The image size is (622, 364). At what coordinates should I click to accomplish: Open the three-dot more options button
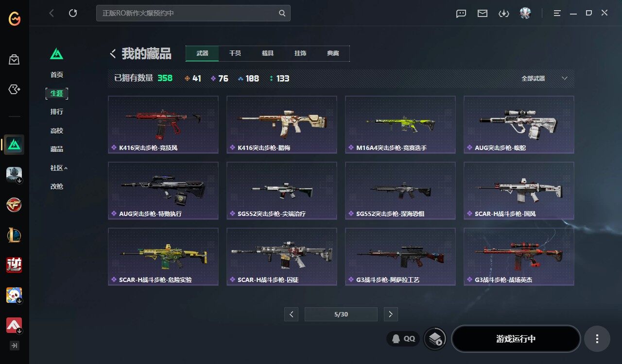[597, 339]
